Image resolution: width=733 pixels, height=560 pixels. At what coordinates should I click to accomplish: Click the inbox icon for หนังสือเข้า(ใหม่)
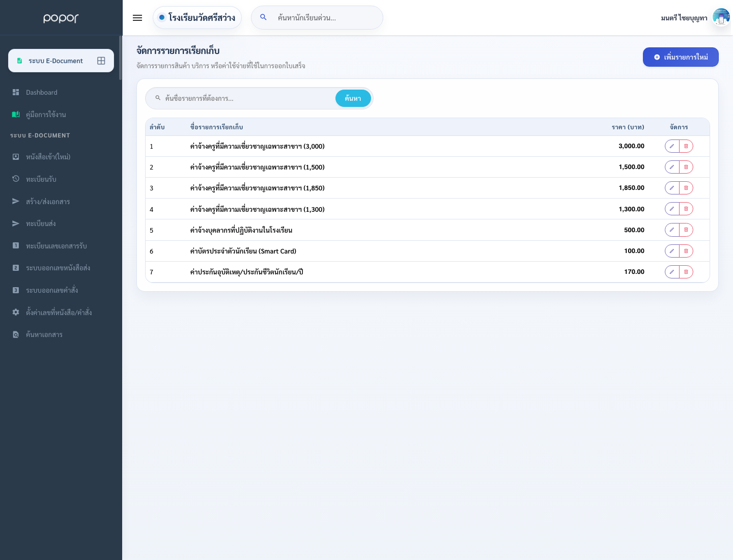point(16,157)
